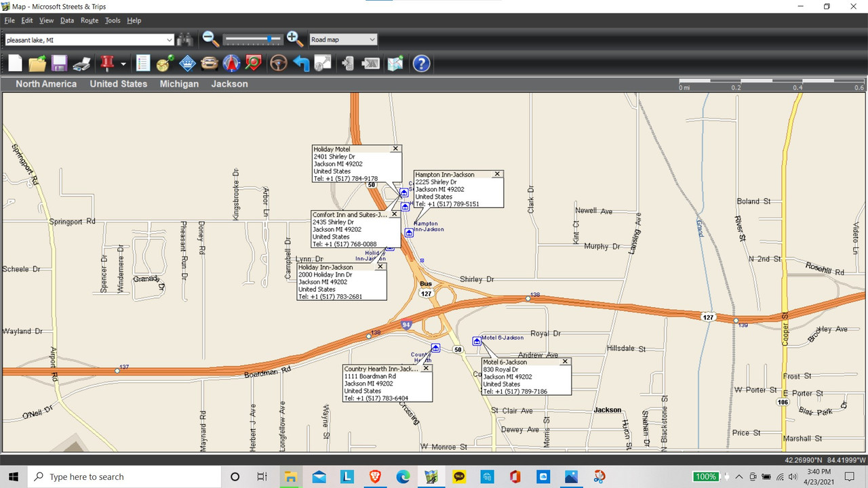Click the Tel +1 (517) 789-7186 text
This screenshot has height=488, width=868.
(x=515, y=392)
